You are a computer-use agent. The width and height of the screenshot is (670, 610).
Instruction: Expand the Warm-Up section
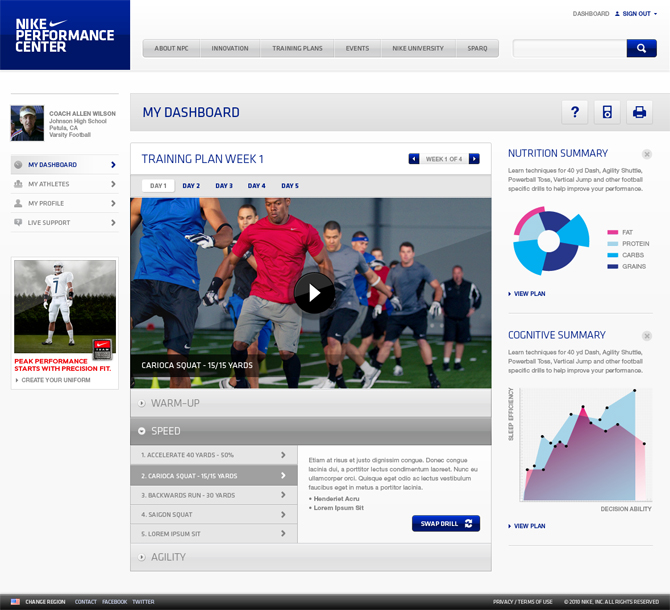coord(311,403)
